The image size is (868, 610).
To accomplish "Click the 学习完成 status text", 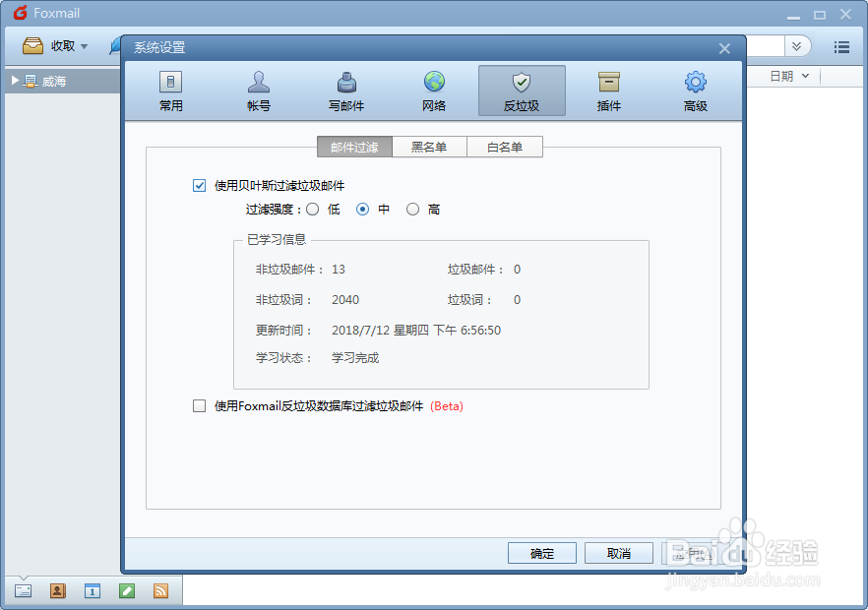I will click(355, 358).
